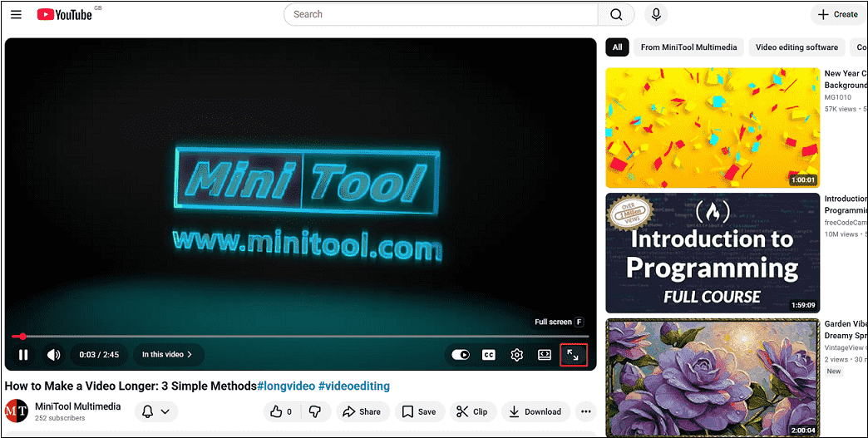Screen dimensions: 868x438
Task: Open the player settings gear
Action: click(516, 355)
